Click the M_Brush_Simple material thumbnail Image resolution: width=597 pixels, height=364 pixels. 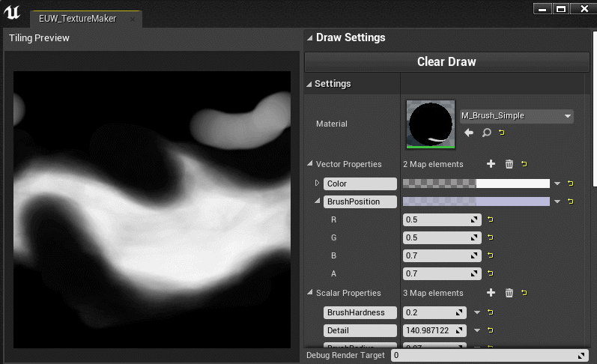(x=431, y=124)
